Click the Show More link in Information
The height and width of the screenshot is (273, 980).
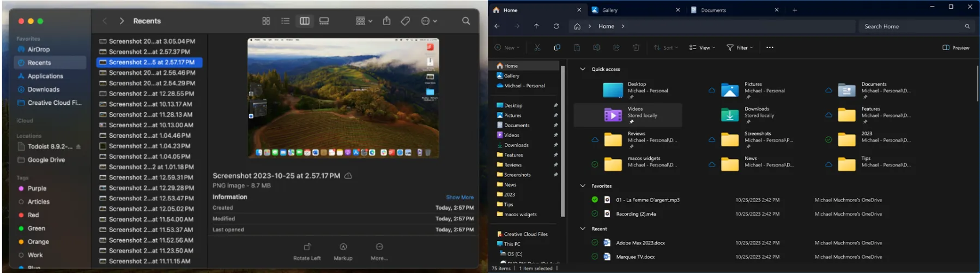459,197
